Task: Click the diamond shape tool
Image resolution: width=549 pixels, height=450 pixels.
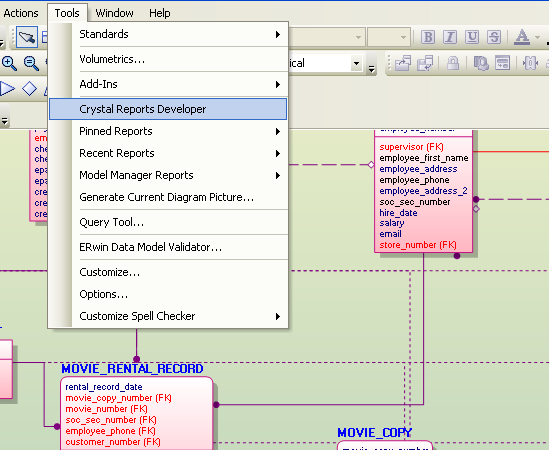Action: pos(29,89)
